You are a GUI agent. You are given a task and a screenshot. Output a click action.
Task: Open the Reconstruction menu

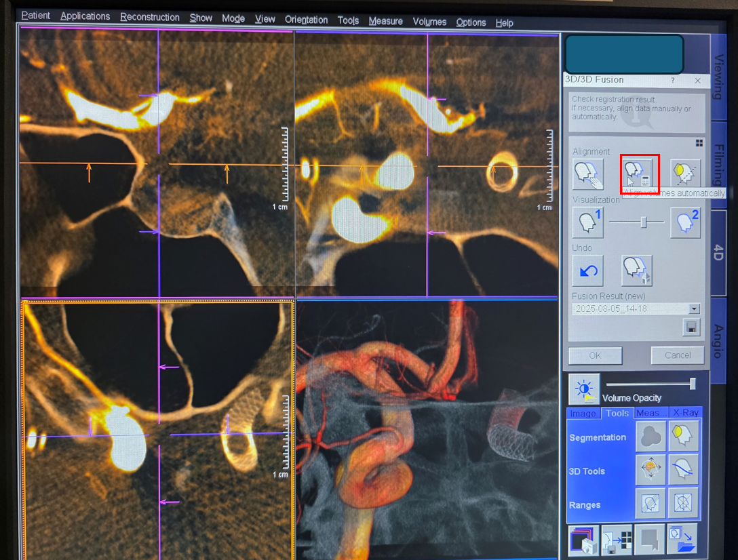click(x=150, y=17)
